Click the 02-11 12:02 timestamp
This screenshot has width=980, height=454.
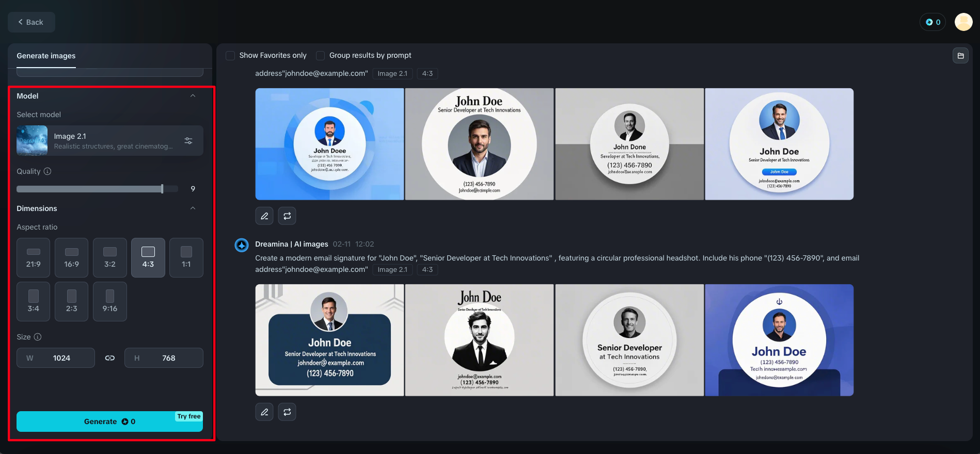pyautogui.click(x=354, y=244)
